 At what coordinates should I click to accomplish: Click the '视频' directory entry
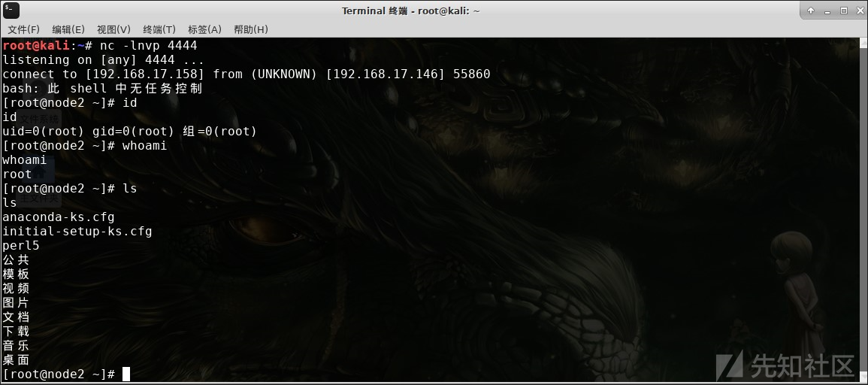point(16,289)
